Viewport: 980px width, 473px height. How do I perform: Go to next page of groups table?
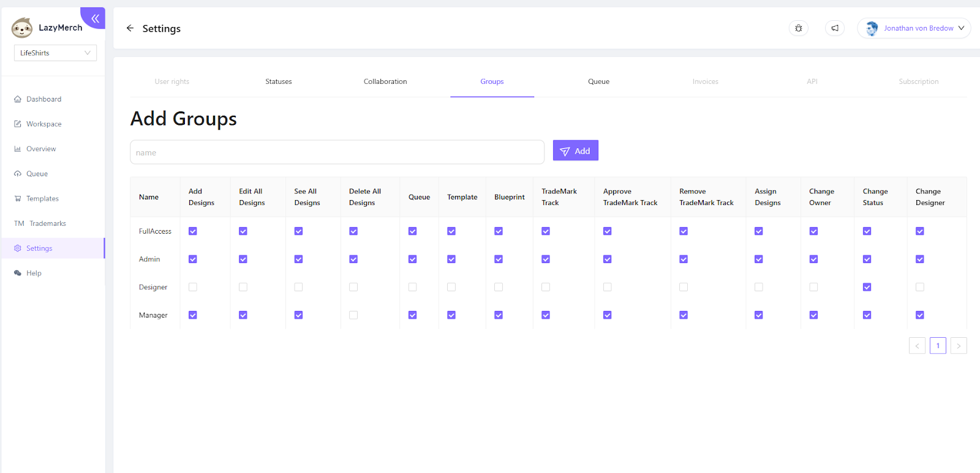tap(959, 346)
